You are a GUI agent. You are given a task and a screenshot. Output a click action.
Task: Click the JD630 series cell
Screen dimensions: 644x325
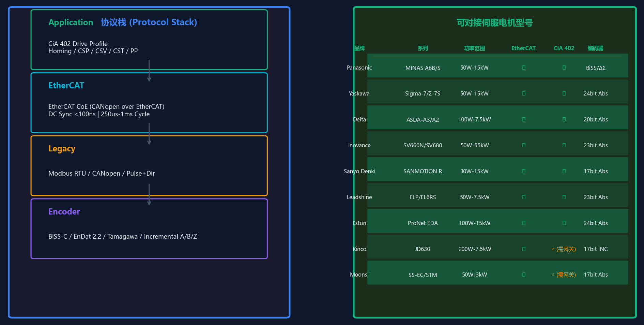click(x=423, y=249)
